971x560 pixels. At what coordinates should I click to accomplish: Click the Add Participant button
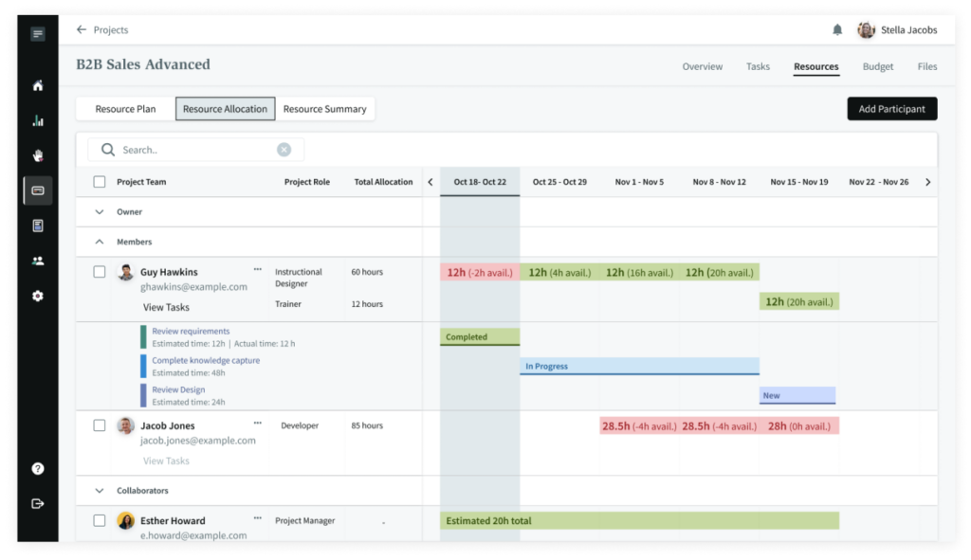pos(891,109)
